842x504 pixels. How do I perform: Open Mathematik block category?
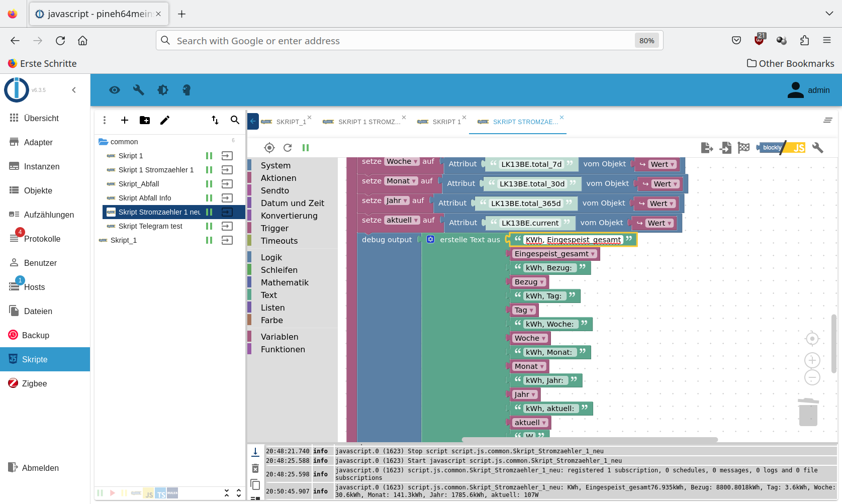tap(285, 282)
